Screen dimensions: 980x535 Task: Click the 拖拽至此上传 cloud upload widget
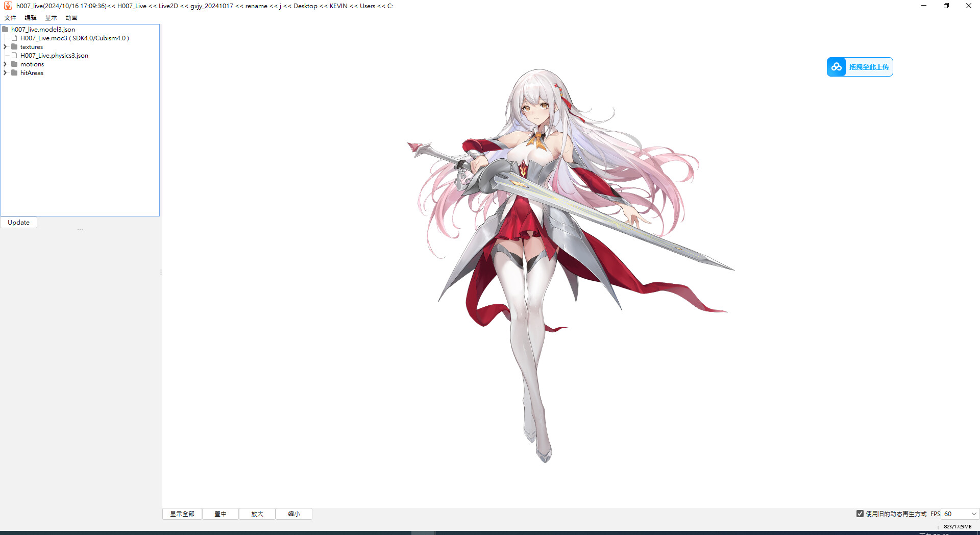pyautogui.click(x=860, y=67)
